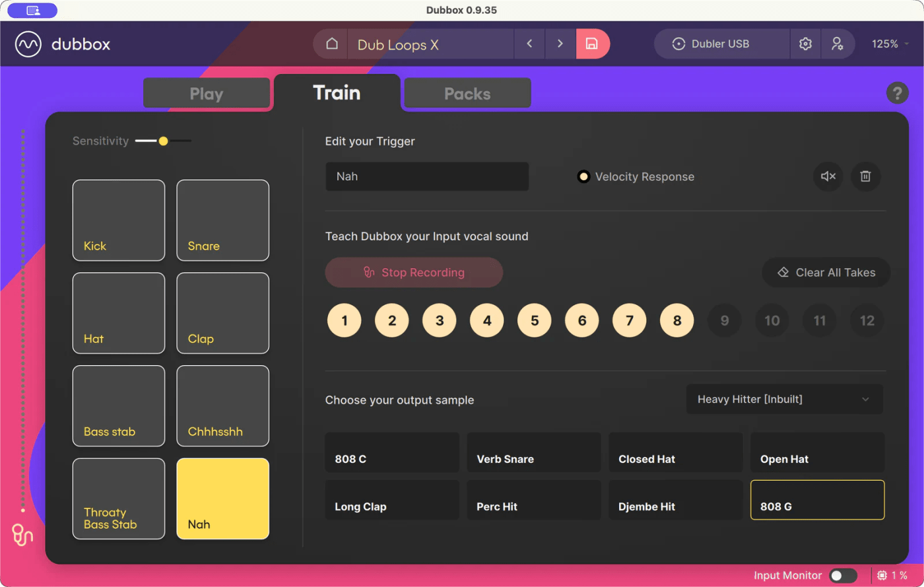The width and height of the screenshot is (924, 587).
Task: Switch to the Play tab
Action: click(207, 93)
